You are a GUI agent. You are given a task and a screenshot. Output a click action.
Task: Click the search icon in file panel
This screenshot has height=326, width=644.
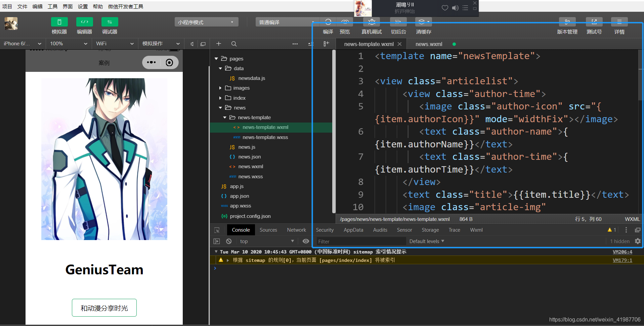pos(234,44)
